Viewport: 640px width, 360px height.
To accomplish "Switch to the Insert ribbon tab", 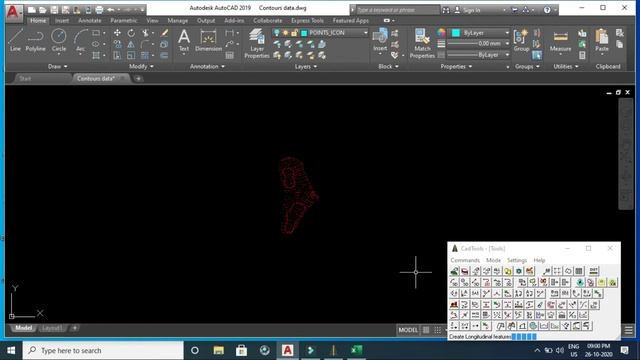I will (62, 20).
